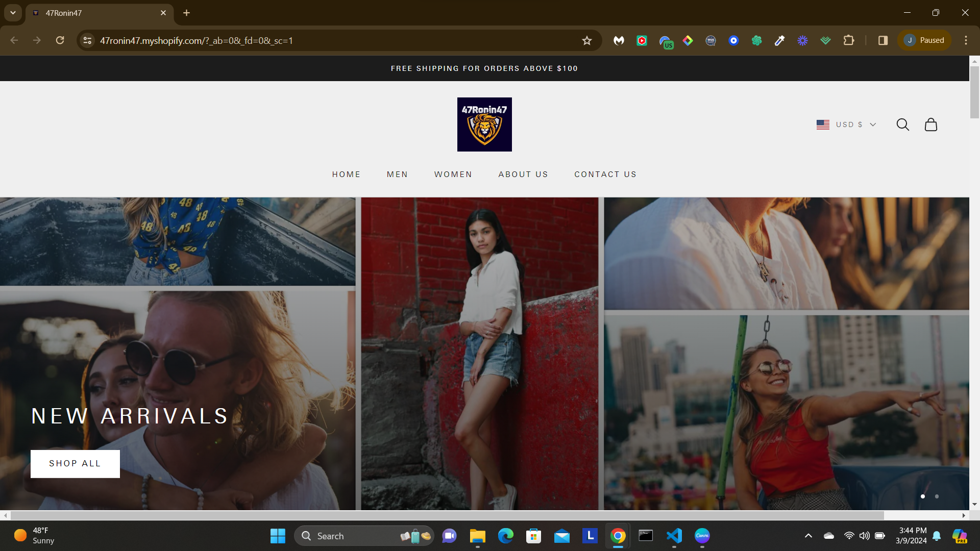View site information icon in address bar
The height and width of the screenshot is (551, 980).
pyautogui.click(x=88, y=40)
